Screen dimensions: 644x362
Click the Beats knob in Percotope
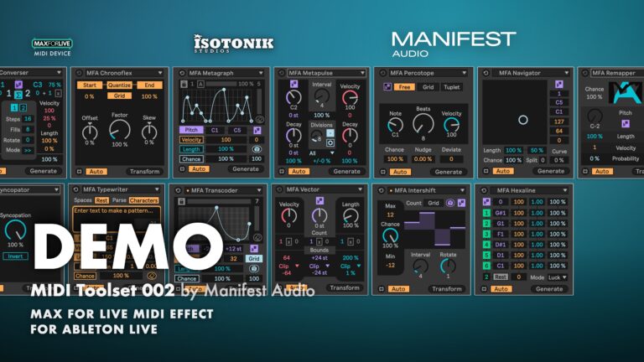[423, 124]
